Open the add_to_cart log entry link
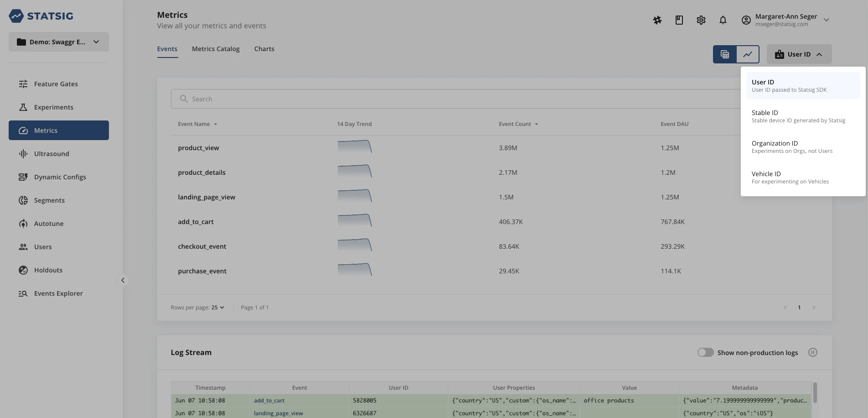 coord(269,400)
